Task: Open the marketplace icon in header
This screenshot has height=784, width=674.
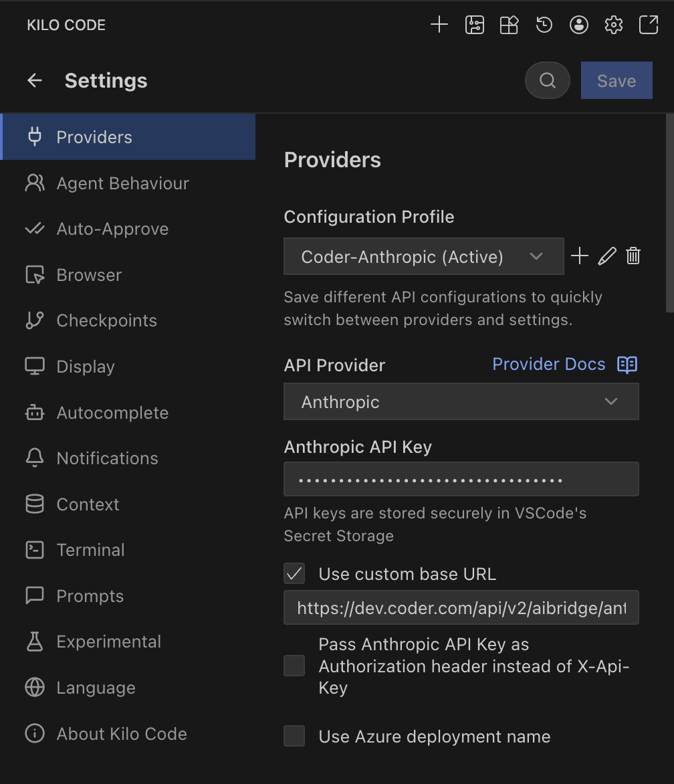Action: [x=509, y=25]
